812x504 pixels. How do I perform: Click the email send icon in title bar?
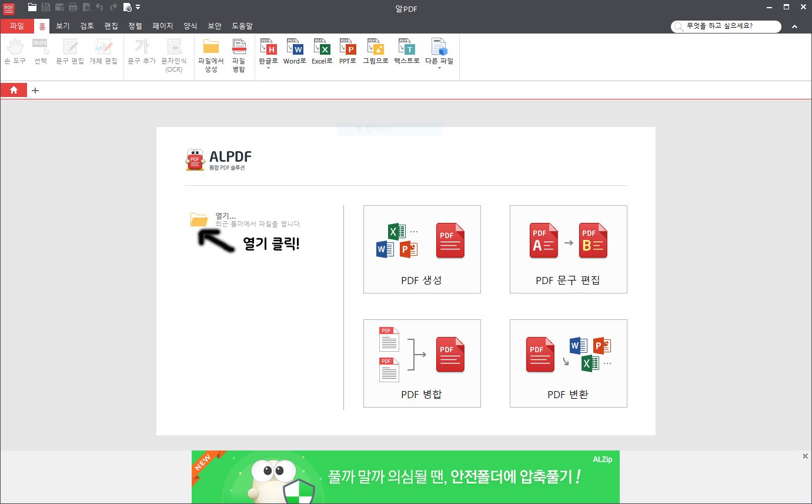coord(59,8)
